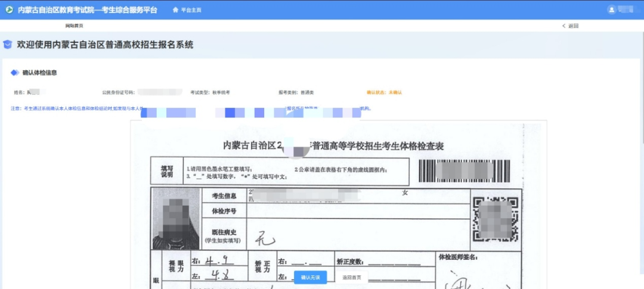Click the 填写说明 cell on the form

click(167, 171)
